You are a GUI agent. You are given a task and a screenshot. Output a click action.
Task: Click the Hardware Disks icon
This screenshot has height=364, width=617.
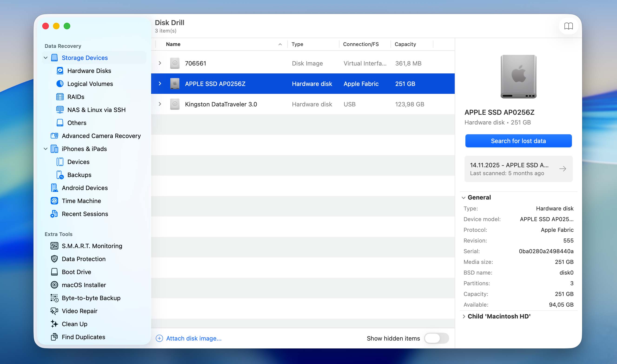pos(60,71)
